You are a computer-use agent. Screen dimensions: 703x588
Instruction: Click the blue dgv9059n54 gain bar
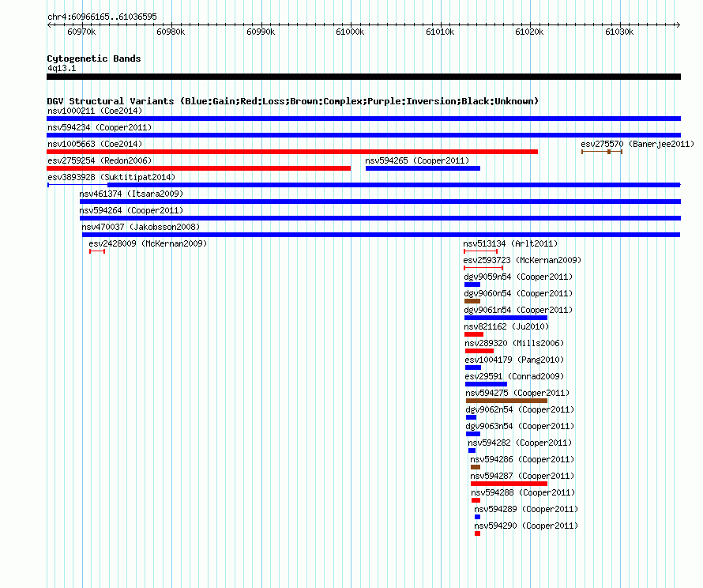[x=472, y=285]
